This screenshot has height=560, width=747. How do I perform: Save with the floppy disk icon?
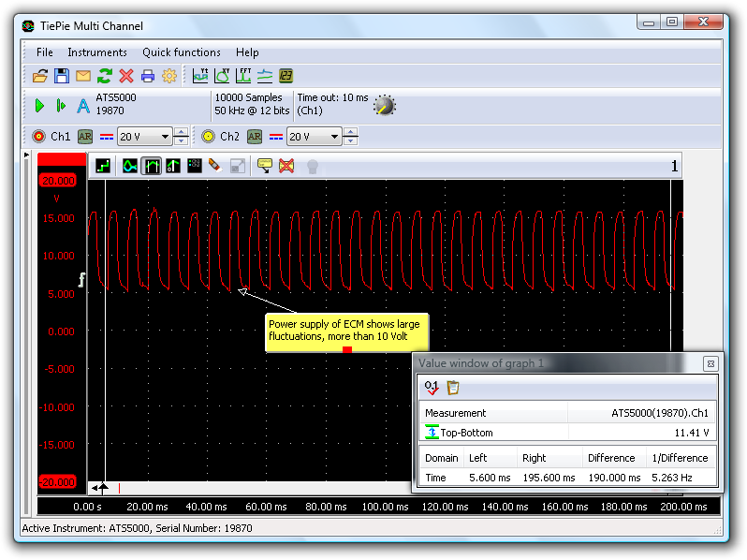pyautogui.click(x=62, y=76)
